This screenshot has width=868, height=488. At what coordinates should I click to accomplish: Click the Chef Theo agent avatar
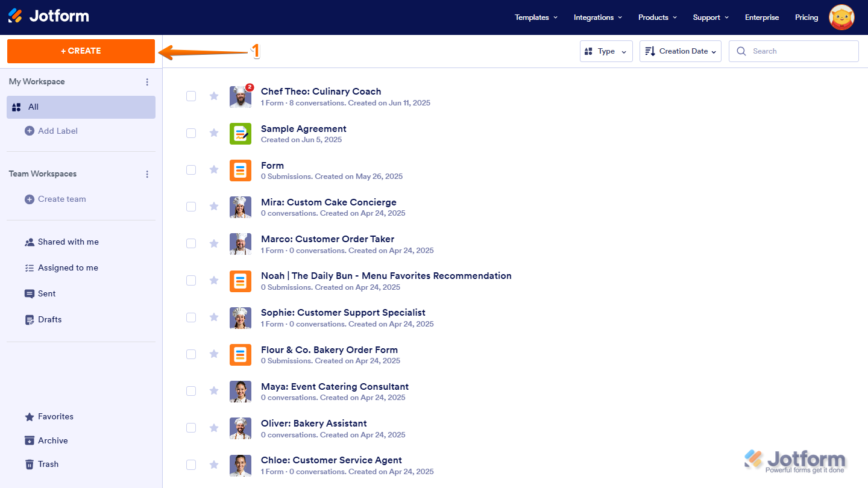point(241,96)
